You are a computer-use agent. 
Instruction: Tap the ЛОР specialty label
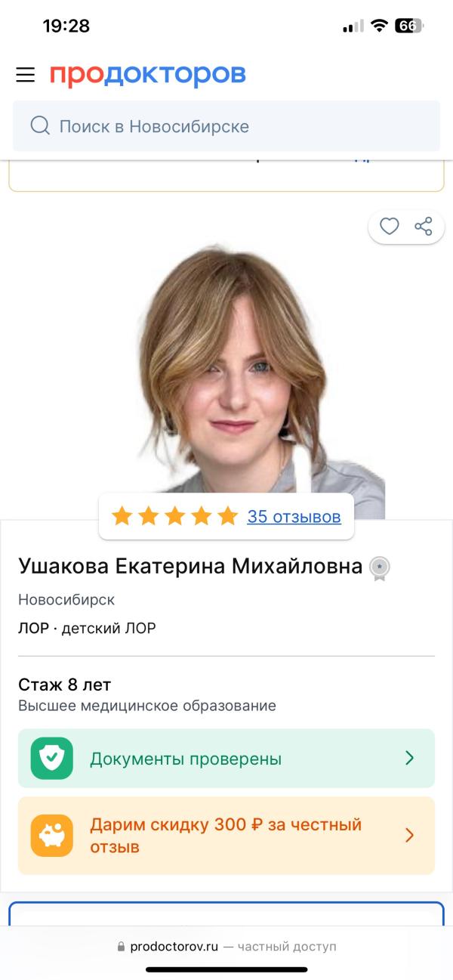coord(33,628)
